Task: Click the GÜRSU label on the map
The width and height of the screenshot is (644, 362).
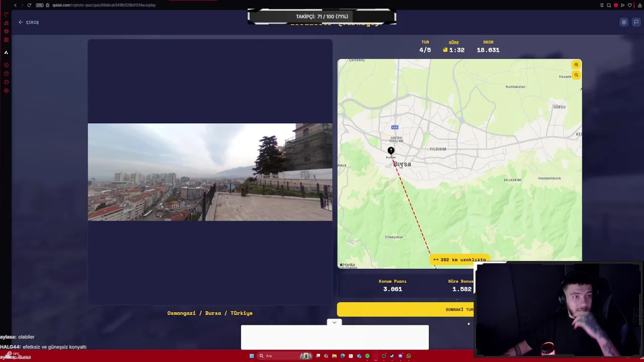Action: [559, 107]
